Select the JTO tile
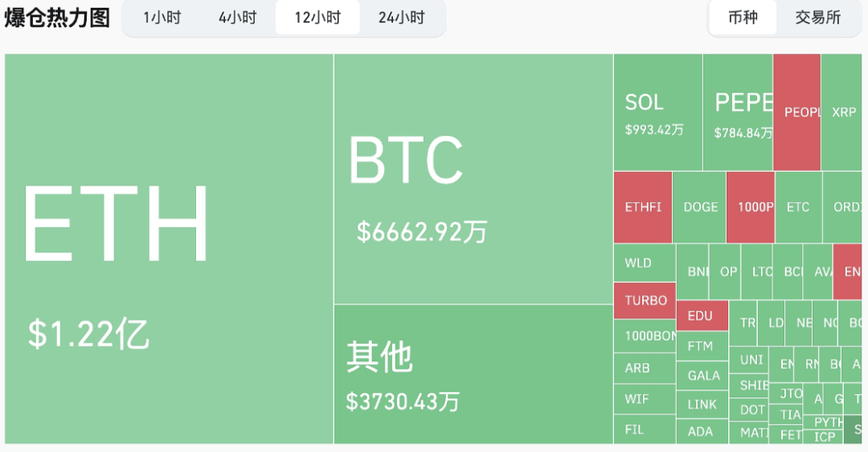Screen dimensions: 868x452 coord(785,393)
